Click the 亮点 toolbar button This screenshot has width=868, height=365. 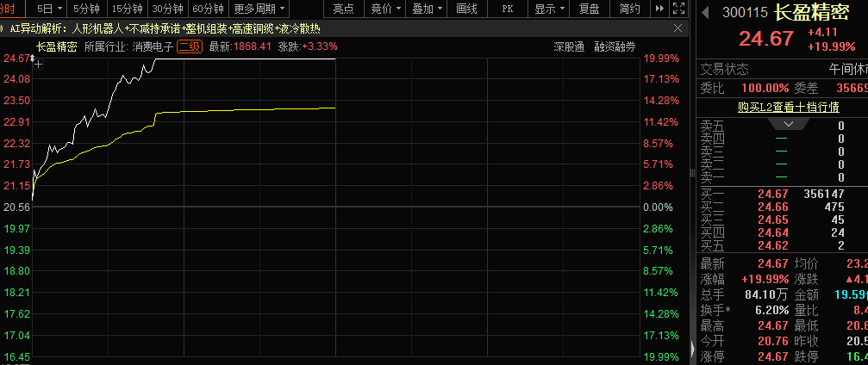[x=343, y=9]
